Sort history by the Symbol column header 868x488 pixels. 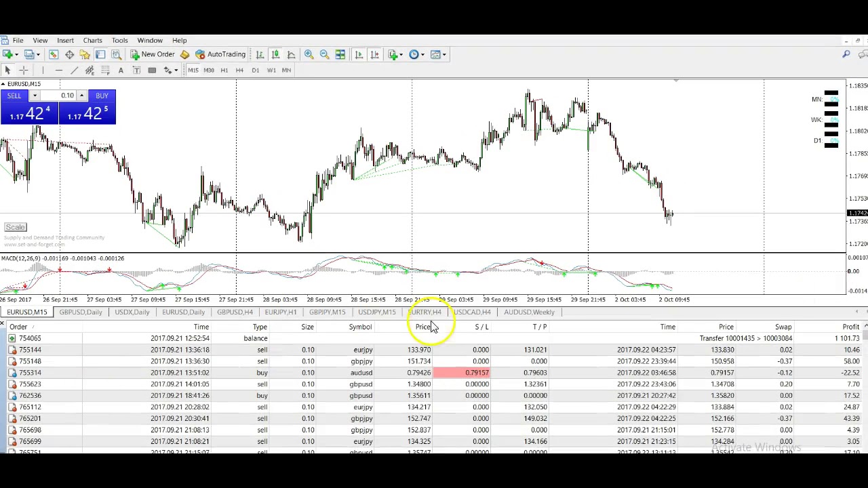coord(360,327)
